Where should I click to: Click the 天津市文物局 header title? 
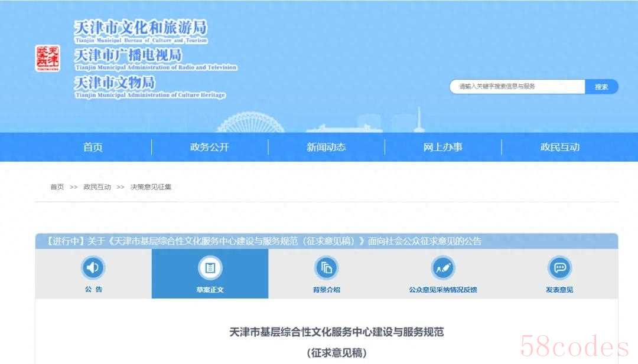[x=115, y=83]
